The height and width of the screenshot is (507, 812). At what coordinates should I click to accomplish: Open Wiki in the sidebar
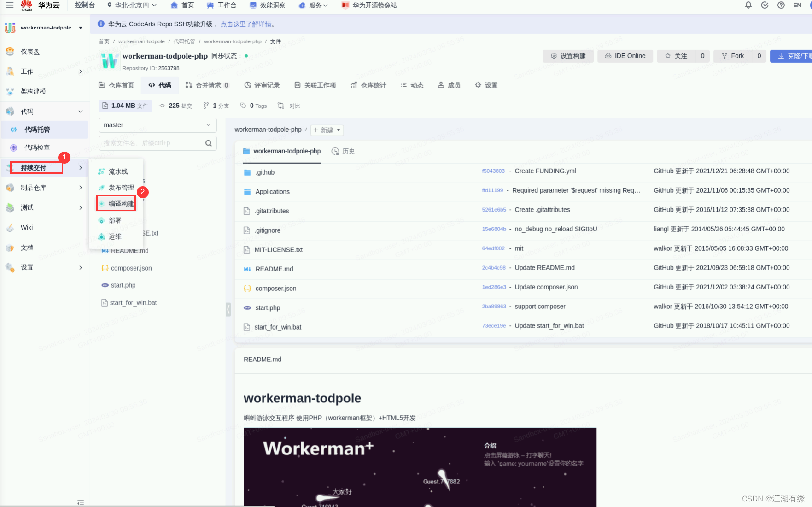point(27,227)
